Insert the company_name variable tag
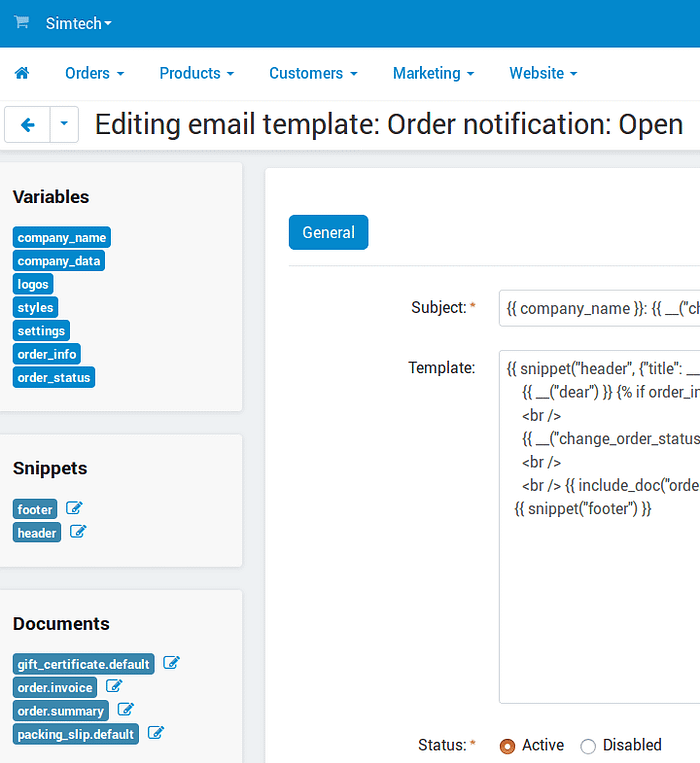Viewport: 700px width, 763px height. (x=61, y=237)
